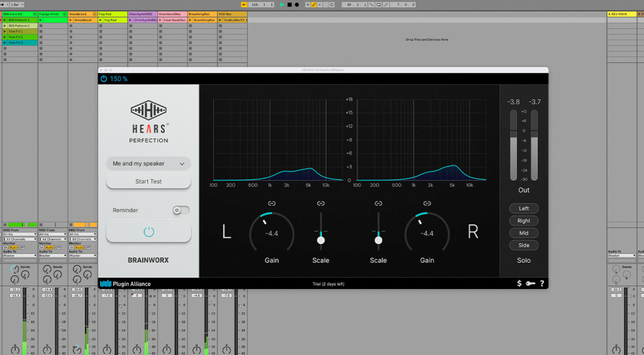Click the Capture MIDI dashed-square icon
The width and height of the screenshot is (644, 355).
click(x=326, y=4)
